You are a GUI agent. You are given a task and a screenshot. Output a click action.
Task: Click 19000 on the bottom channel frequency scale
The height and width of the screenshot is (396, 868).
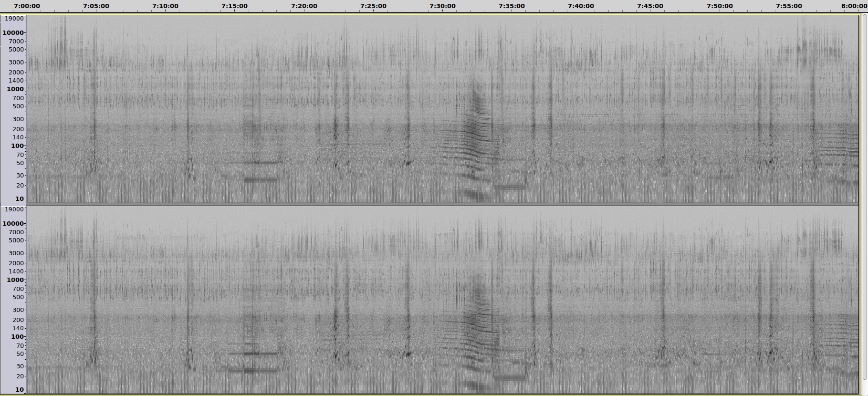(14, 209)
